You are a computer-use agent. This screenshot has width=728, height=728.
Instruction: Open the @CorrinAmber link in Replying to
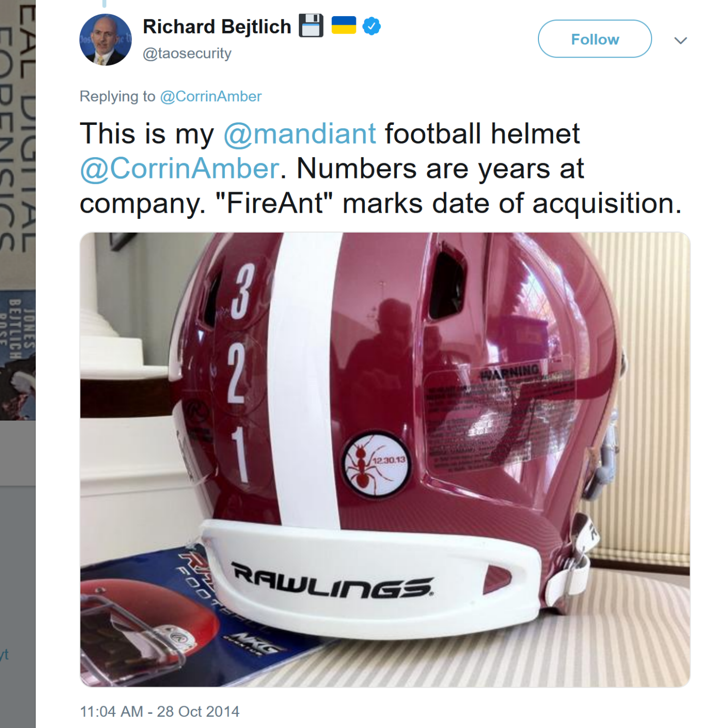tap(211, 96)
